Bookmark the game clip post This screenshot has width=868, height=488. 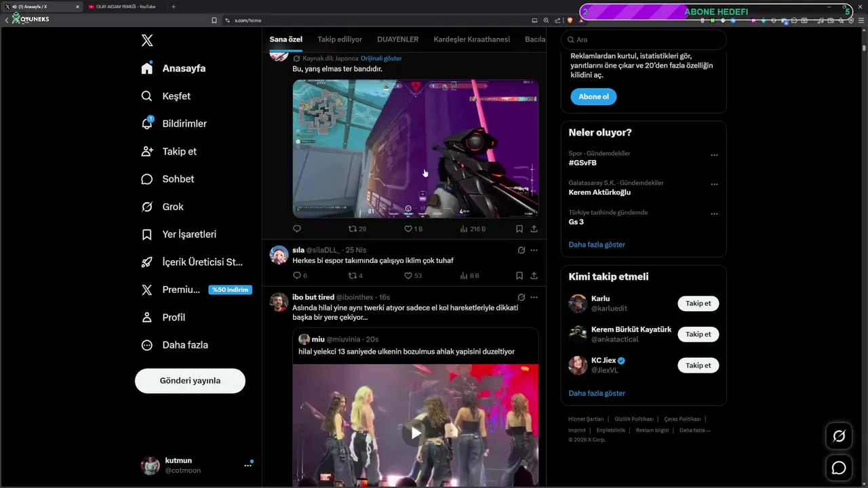(519, 229)
